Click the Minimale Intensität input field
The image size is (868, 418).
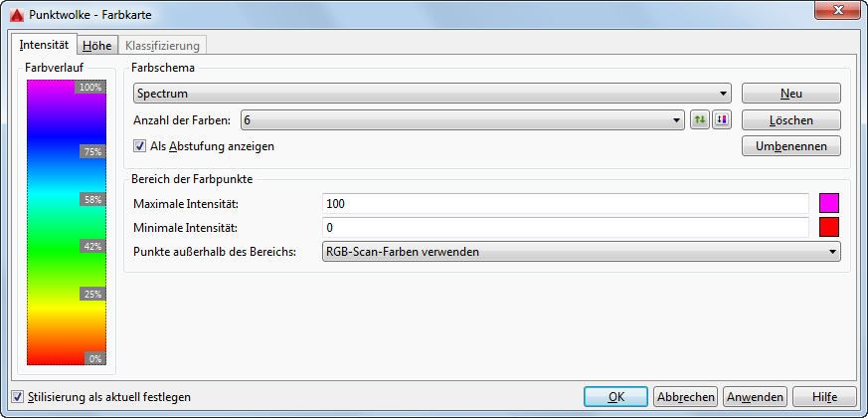pyautogui.click(x=566, y=227)
